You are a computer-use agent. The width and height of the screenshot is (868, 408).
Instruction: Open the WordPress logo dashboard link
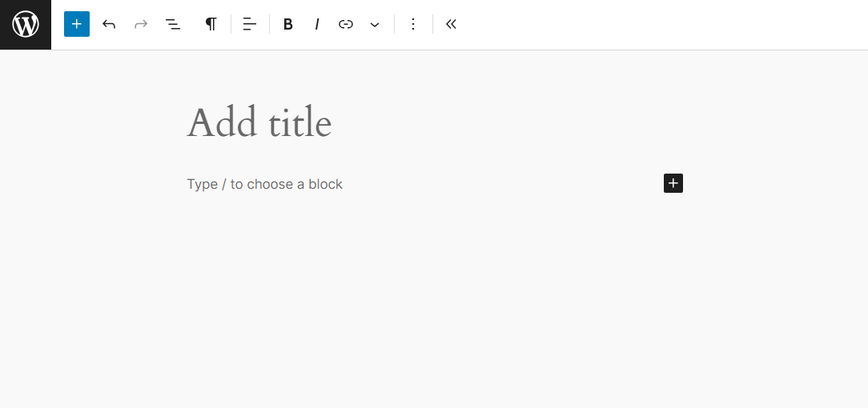coord(26,25)
